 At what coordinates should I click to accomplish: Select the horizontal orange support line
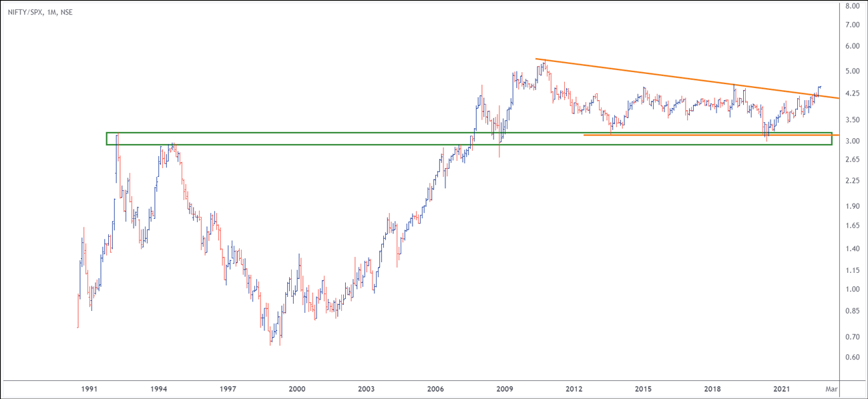[668, 135]
